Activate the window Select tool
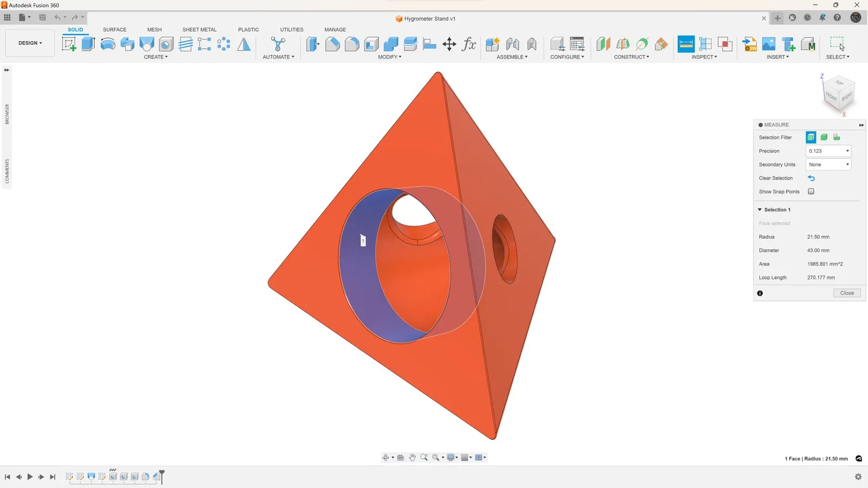Screen dimensions: 868x488 [837, 44]
